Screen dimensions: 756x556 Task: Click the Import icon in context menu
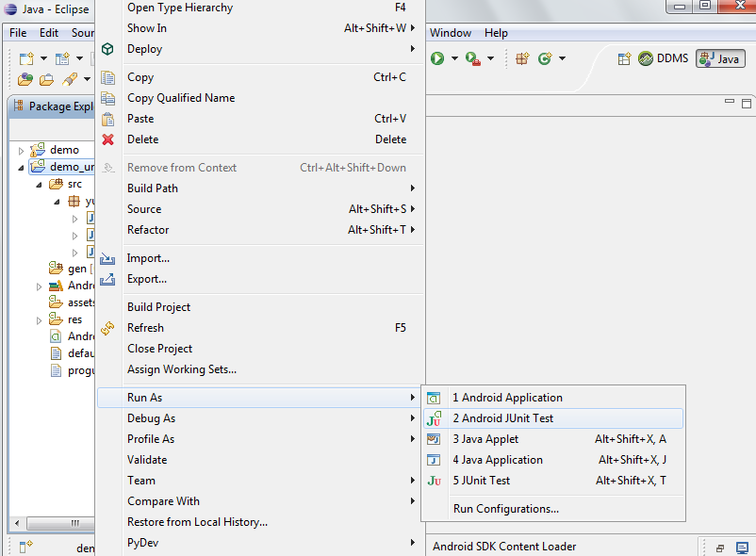pos(107,259)
